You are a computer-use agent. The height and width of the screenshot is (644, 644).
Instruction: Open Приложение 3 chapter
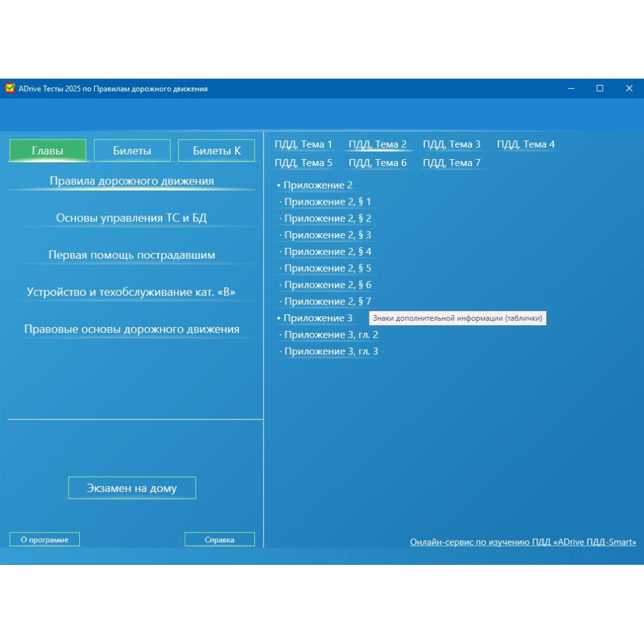317,318
